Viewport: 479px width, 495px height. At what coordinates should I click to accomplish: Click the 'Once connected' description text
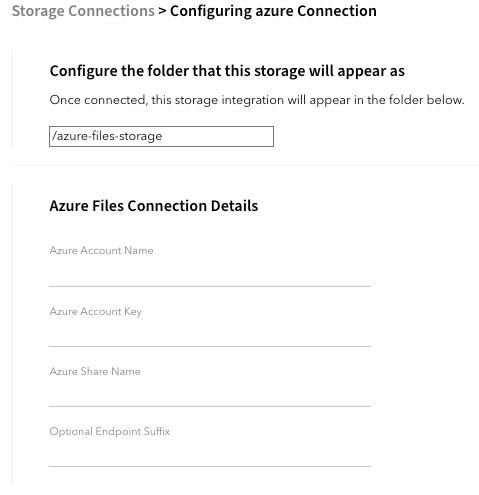pos(257,100)
